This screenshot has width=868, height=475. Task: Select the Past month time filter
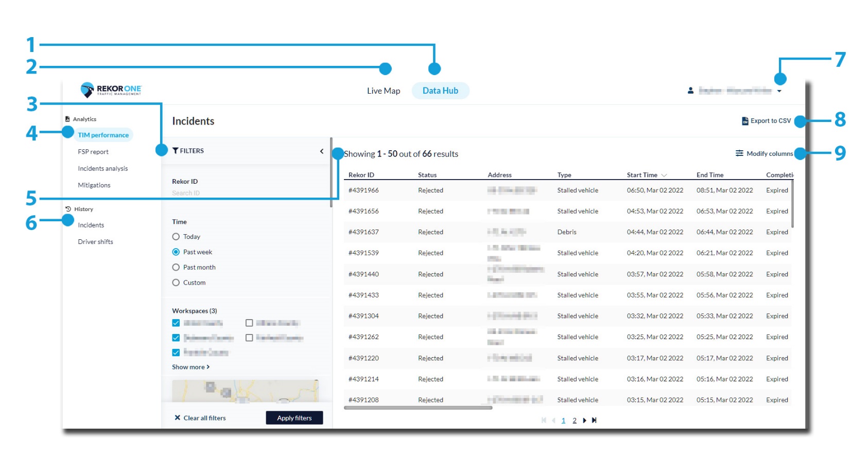coord(176,267)
